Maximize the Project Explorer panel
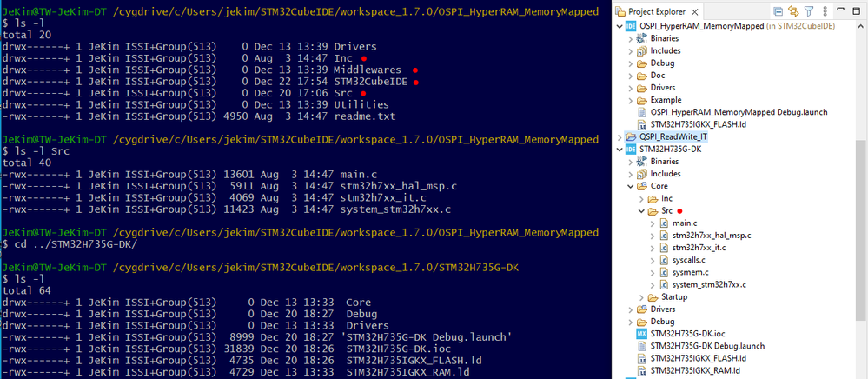 point(856,11)
